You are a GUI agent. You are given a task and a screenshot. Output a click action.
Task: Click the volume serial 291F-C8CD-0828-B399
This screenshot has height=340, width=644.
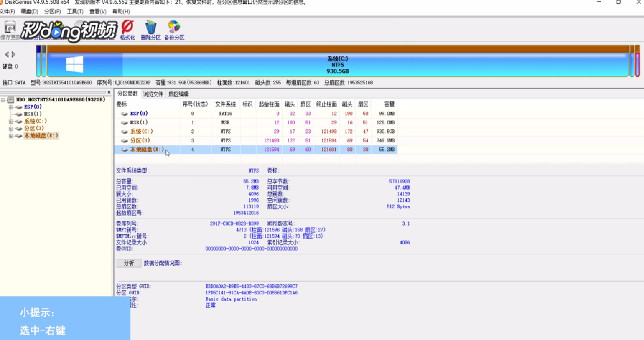click(234, 224)
